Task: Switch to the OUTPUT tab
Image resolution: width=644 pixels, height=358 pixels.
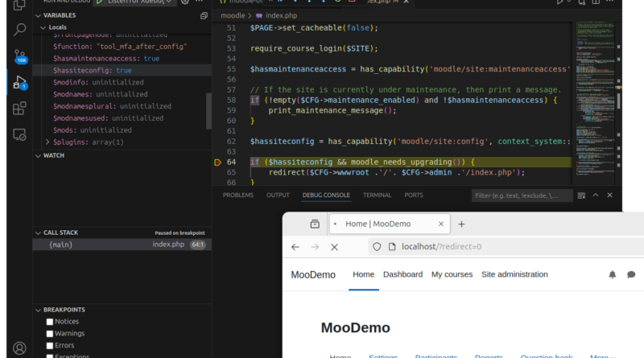Action: (x=278, y=195)
